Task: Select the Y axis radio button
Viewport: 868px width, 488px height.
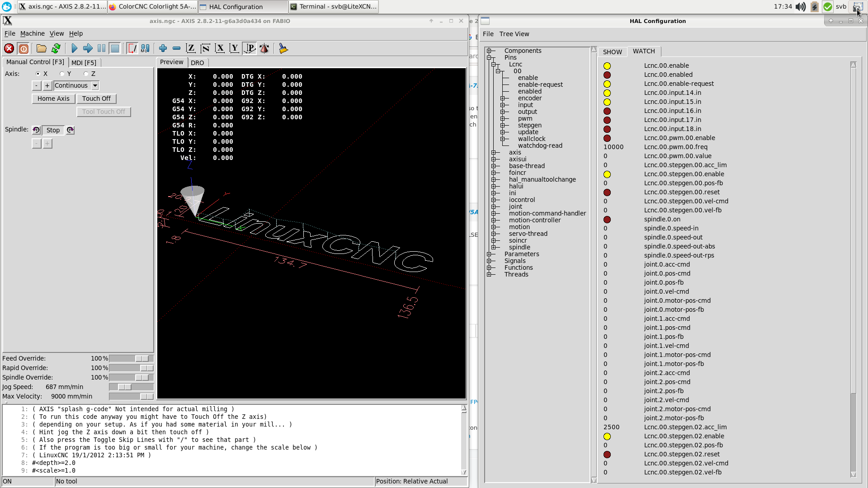Action: 62,74
